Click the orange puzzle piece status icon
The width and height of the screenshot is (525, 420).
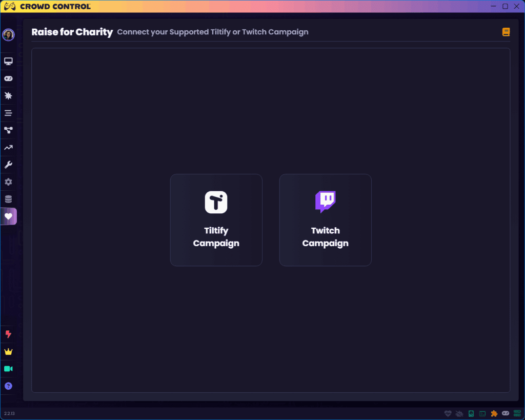(x=494, y=413)
